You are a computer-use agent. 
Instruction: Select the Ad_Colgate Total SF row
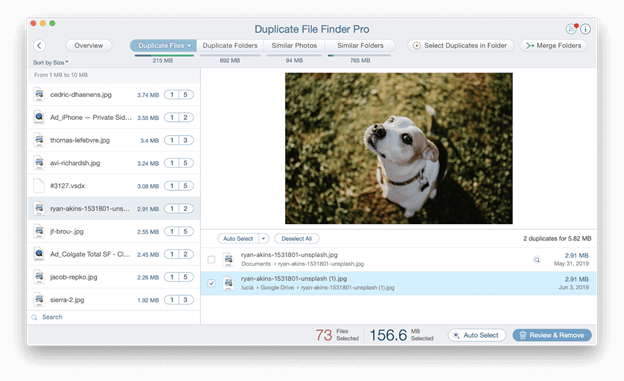tap(114, 254)
